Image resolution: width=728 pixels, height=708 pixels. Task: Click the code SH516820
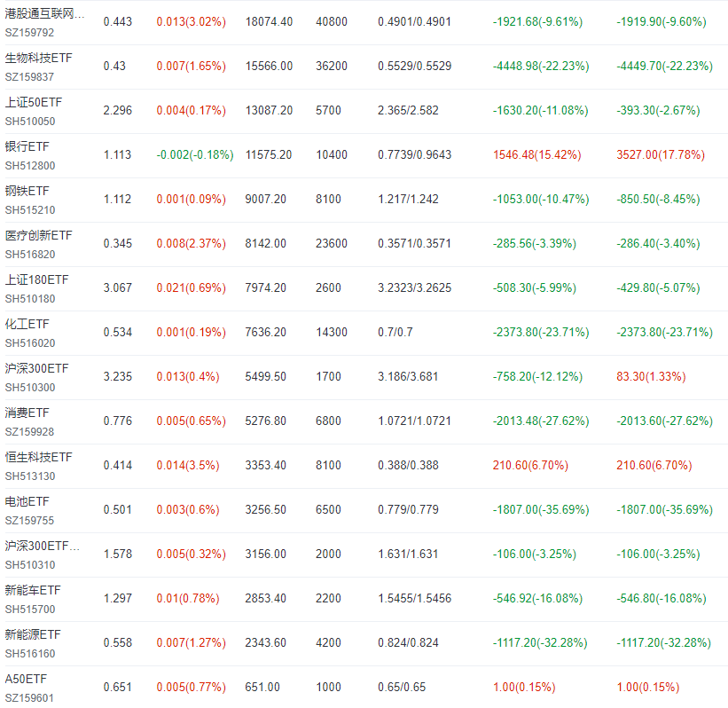pos(30,255)
